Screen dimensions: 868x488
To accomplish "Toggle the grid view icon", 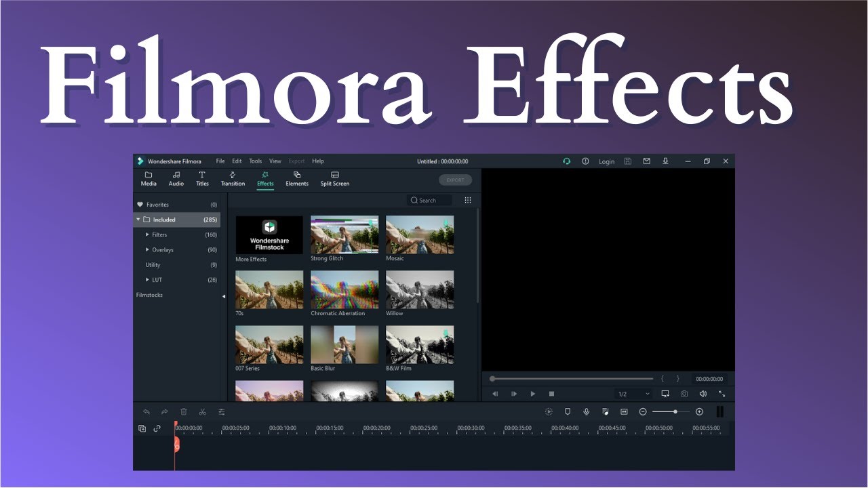I will pos(468,200).
